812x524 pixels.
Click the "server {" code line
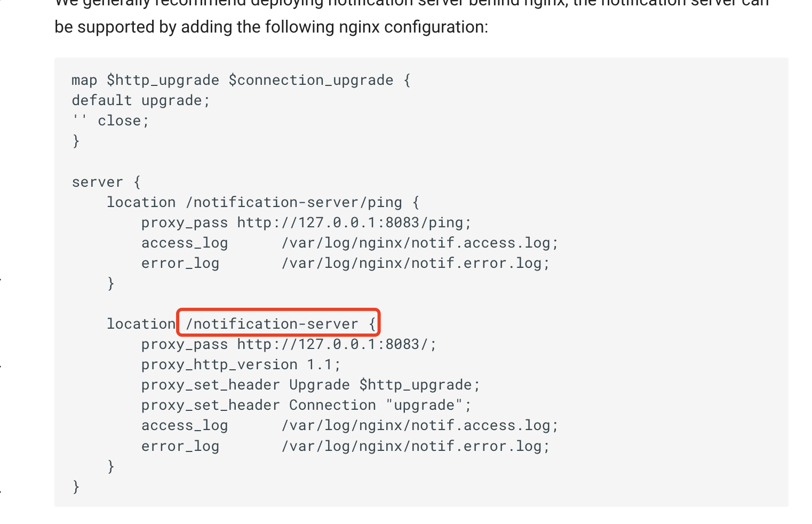[106, 182]
